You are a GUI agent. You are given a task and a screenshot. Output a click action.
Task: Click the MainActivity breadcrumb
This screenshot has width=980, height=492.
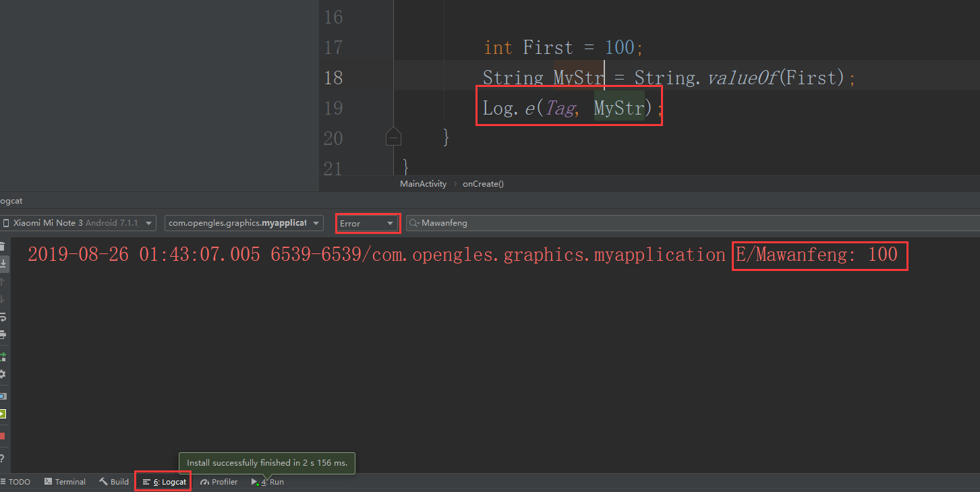(x=423, y=183)
